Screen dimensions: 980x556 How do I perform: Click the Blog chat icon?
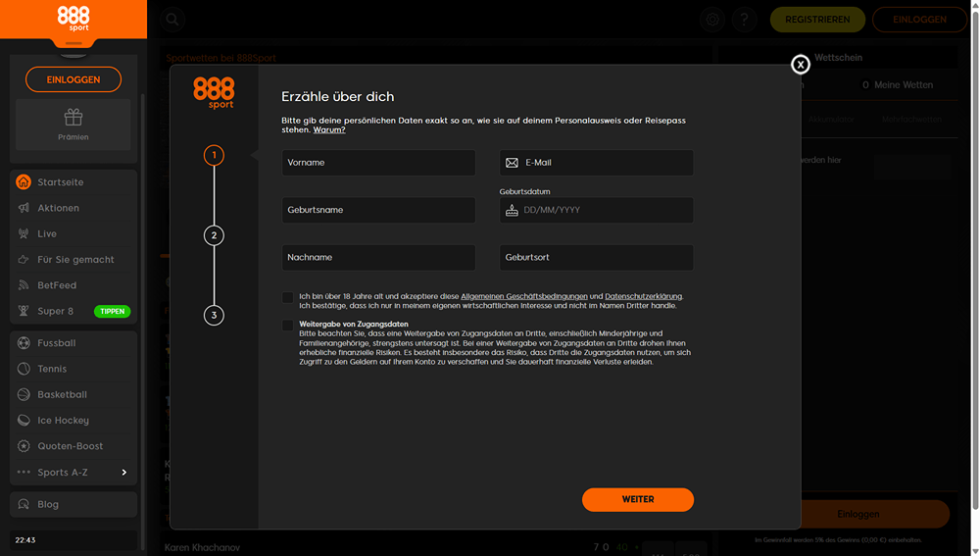tap(24, 504)
